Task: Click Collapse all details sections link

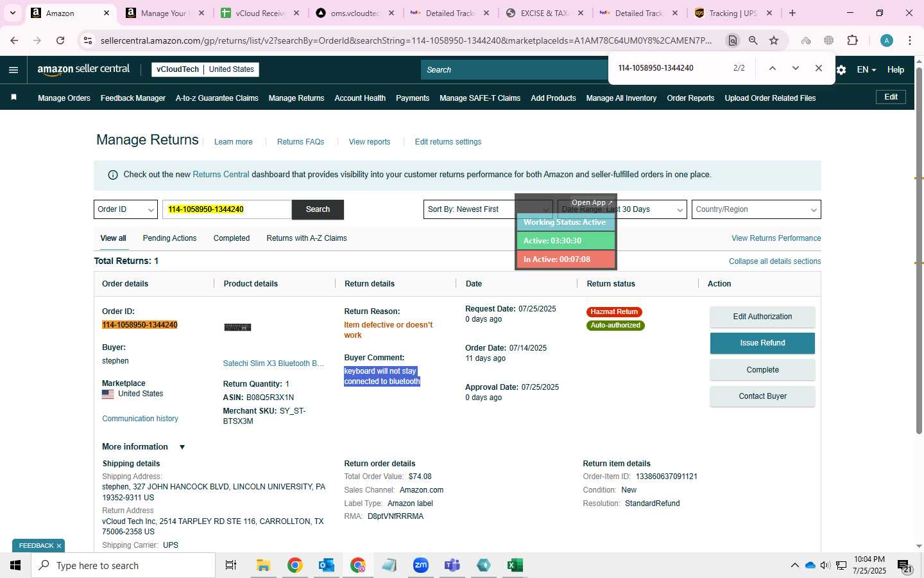Action: tap(775, 261)
